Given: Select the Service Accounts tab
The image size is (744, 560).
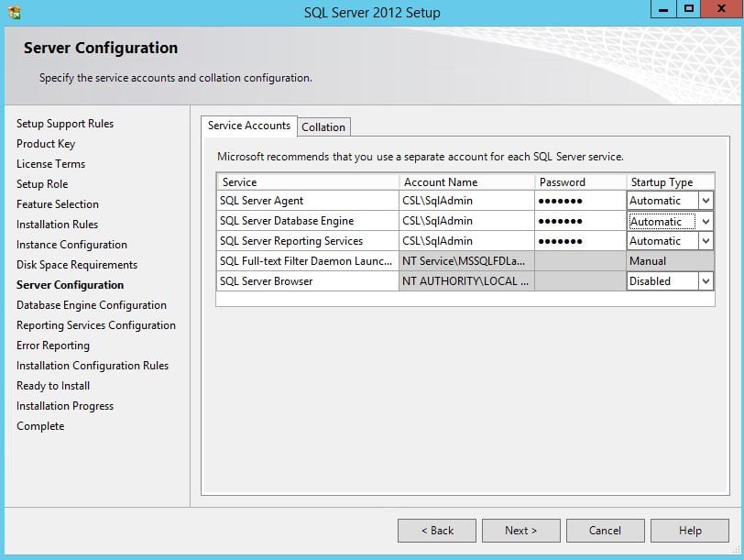Looking at the screenshot, I should (x=249, y=126).
